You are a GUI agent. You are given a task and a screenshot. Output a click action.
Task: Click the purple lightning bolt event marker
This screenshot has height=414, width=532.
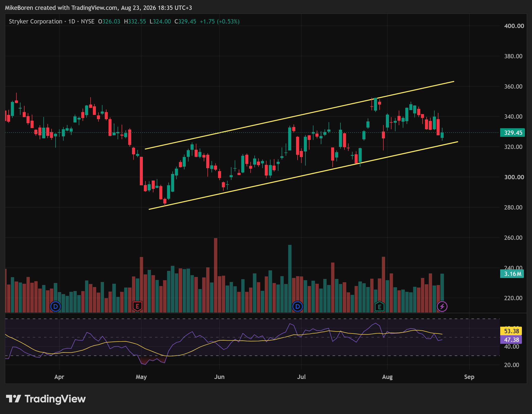click(442, 306)
